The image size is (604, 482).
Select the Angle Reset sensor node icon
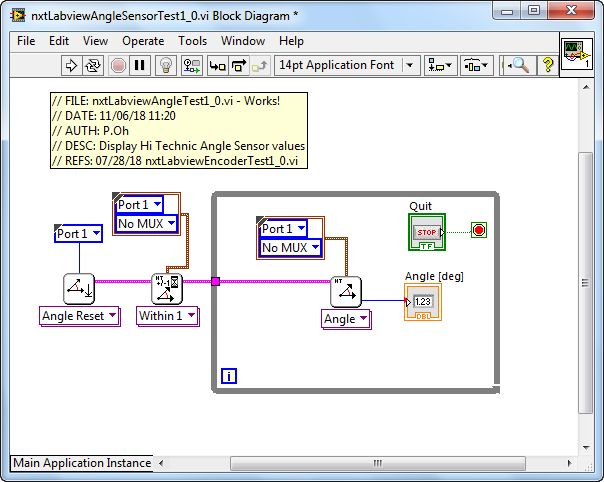coord(79,289)
